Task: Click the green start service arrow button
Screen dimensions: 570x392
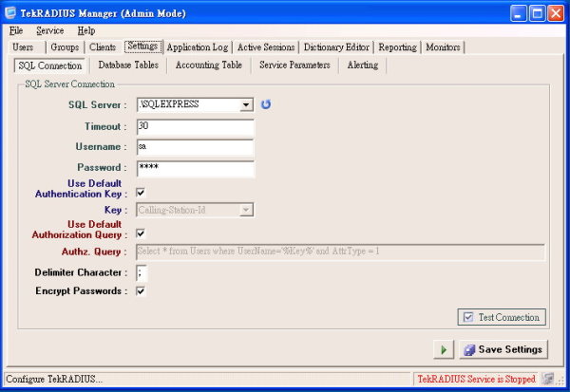Action: tap(444, 349)
